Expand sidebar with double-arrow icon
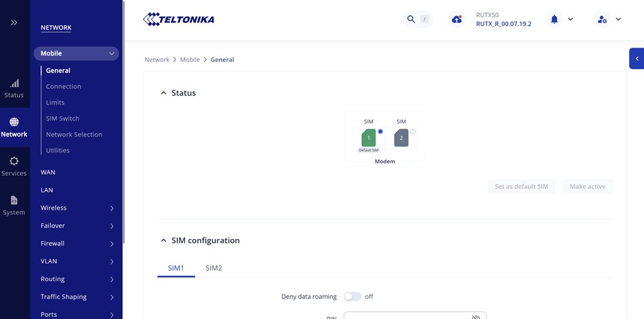Image resolution: width=644 pixels, height=319 pixels. click(14, 22)
